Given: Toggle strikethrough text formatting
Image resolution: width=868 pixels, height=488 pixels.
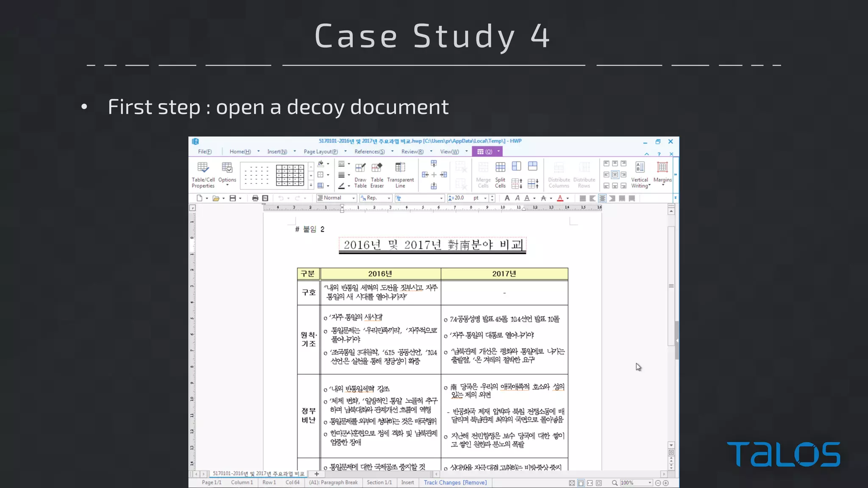Looking at the screenshot, I should 543,198.
